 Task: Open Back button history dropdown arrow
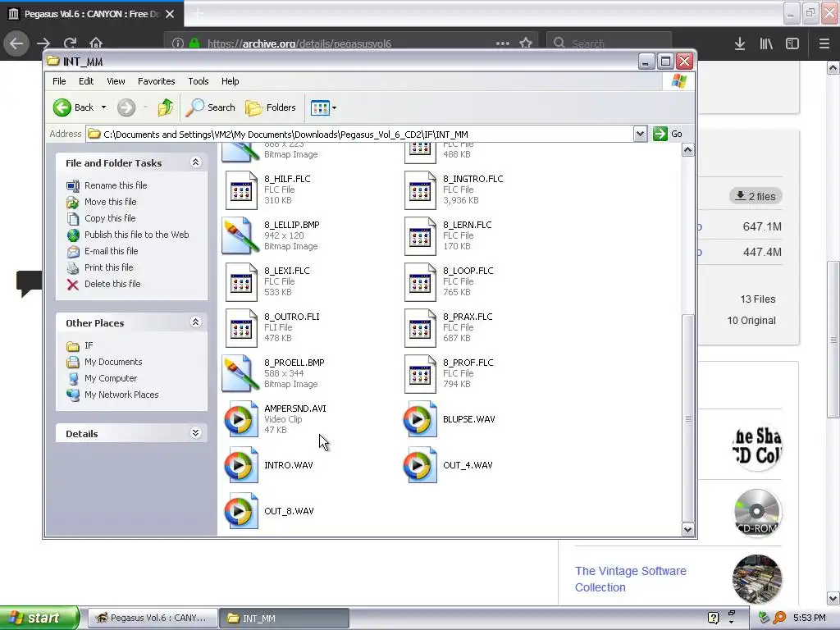[x=103, y=107]
